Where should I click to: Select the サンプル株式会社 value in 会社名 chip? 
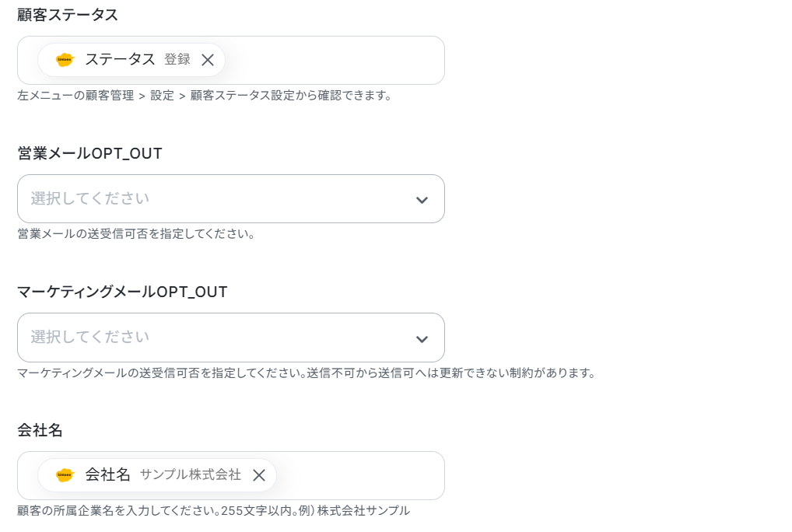[x=191, y=474]
